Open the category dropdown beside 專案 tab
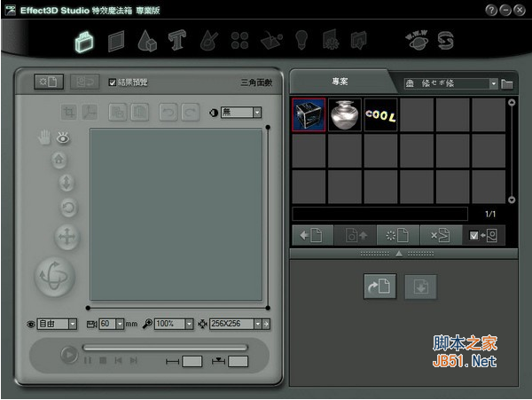Screen dimensions: 532x400 450,83
